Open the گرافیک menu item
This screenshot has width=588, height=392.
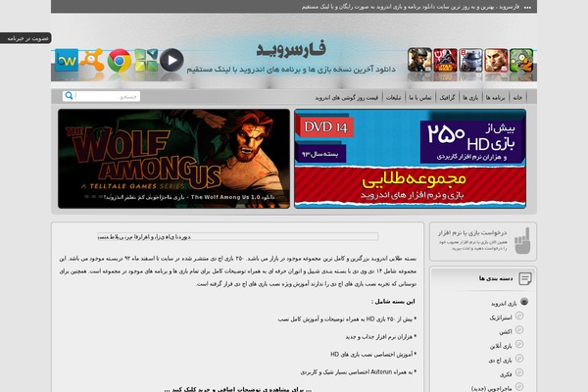tap(447, 98)
